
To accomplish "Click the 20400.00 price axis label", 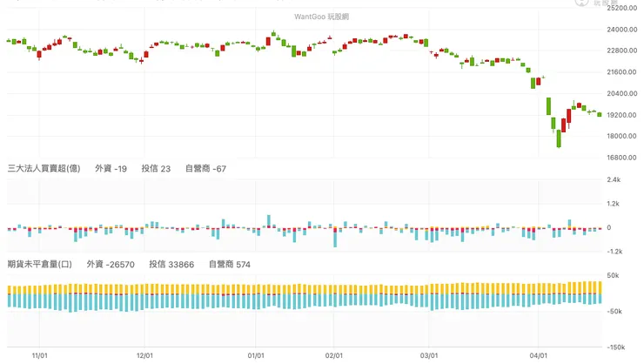I will [x=622, y=94].
